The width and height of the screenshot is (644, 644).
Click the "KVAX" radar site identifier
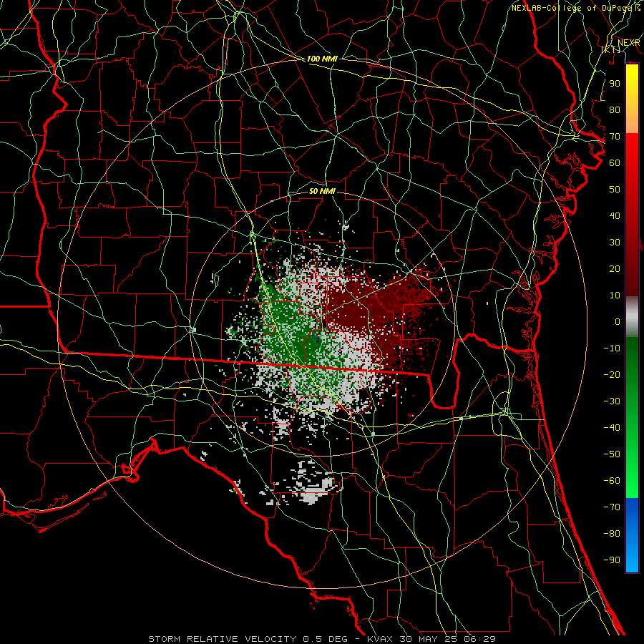point(379,639)
